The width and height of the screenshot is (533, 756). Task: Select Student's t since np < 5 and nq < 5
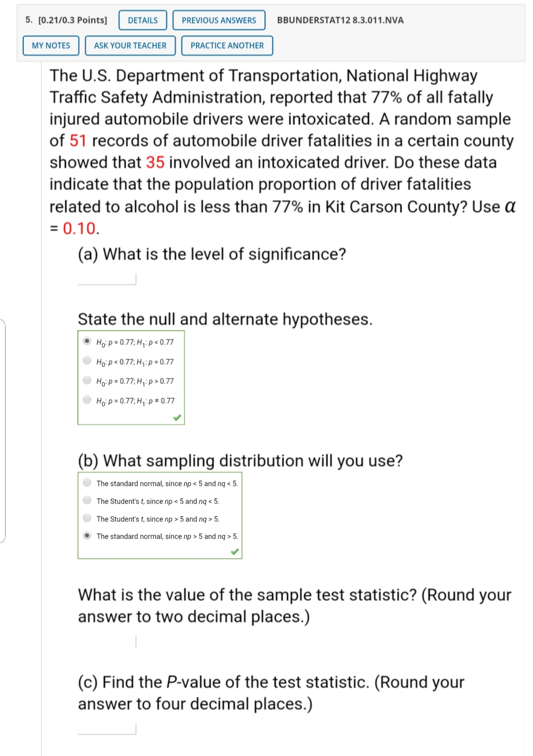tap(87, 501)
